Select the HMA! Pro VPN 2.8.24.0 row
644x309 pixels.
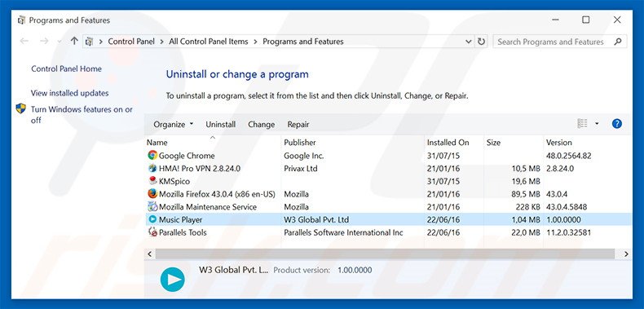tap(388, 169)
